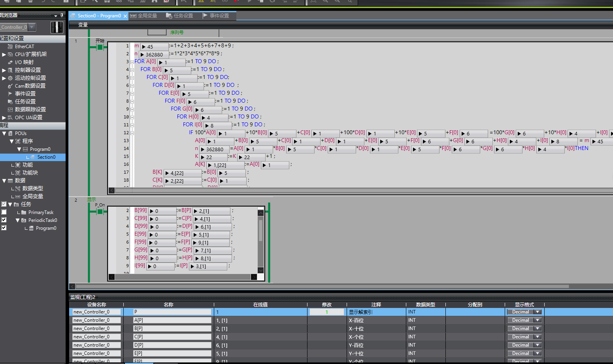Toggle the PrimaryTask checkbox
This screenshot has width=613, height=364.
coord(4,212)
